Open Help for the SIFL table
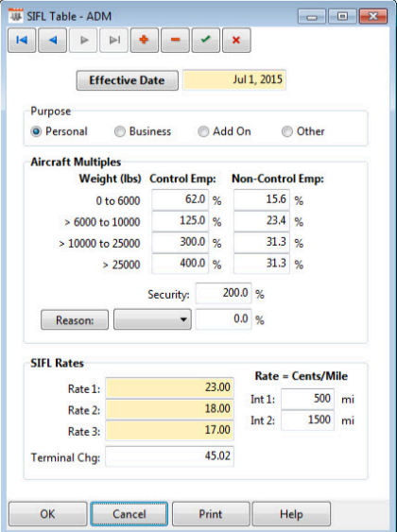 click(x=291, y=514)
